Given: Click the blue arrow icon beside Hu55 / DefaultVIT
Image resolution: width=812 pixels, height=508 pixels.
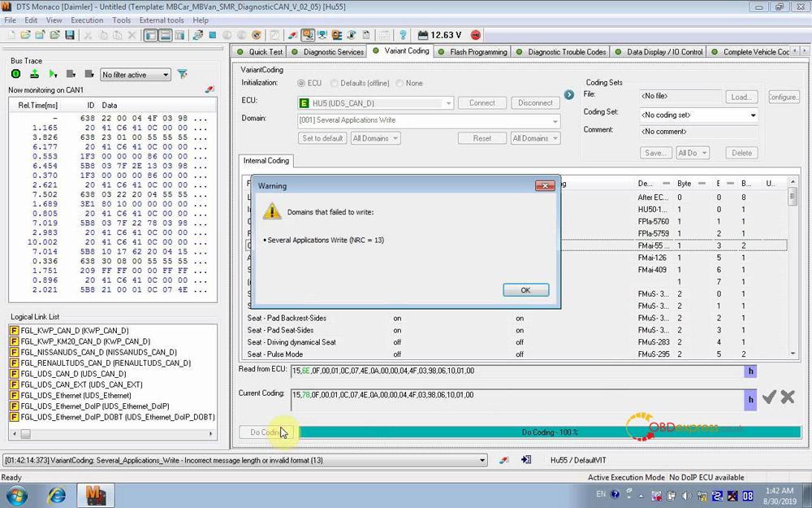Looking at the screenshot, I should pos(527,460).
